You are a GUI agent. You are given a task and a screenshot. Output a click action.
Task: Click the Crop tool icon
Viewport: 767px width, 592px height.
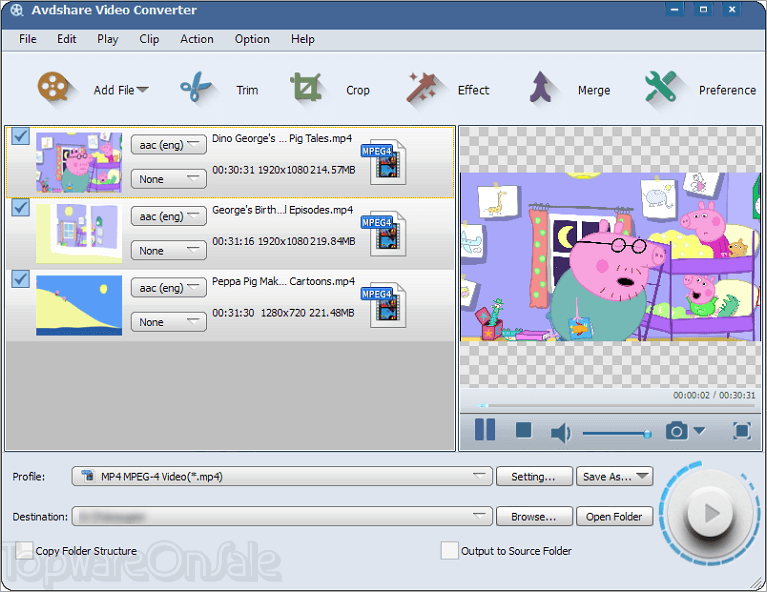tap(306, 87)
